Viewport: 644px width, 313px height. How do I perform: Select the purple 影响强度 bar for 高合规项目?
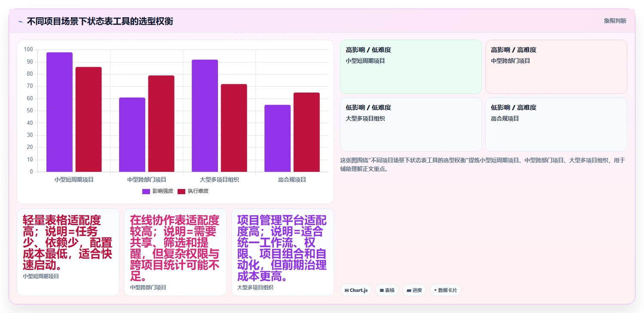click(277, 138)
